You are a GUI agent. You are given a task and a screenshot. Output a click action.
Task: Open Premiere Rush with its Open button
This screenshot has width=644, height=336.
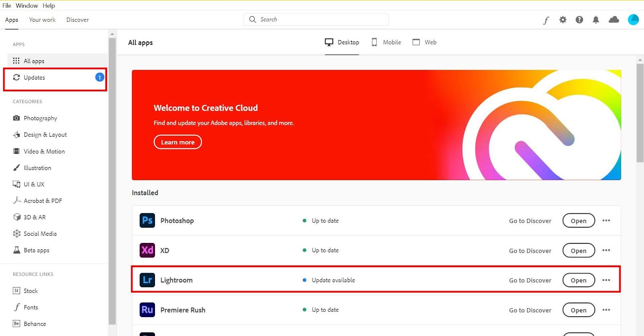coord(578,310)
